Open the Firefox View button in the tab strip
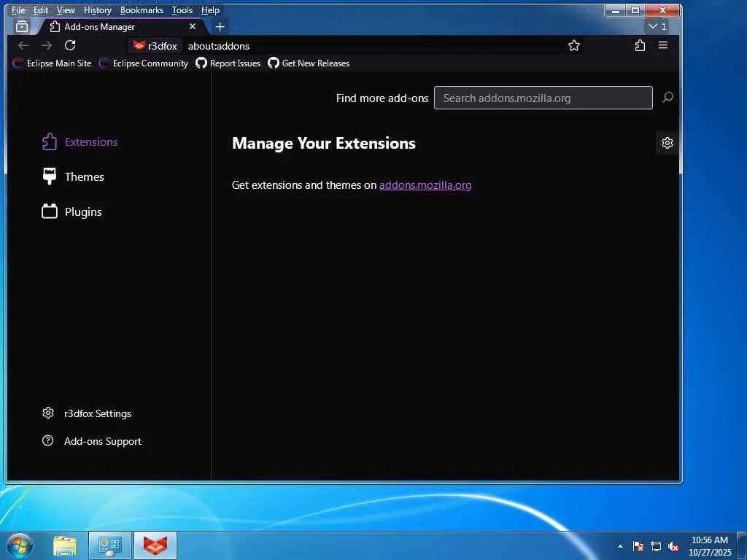Screen dimensions: 747x560 click(x=22, y=27)
